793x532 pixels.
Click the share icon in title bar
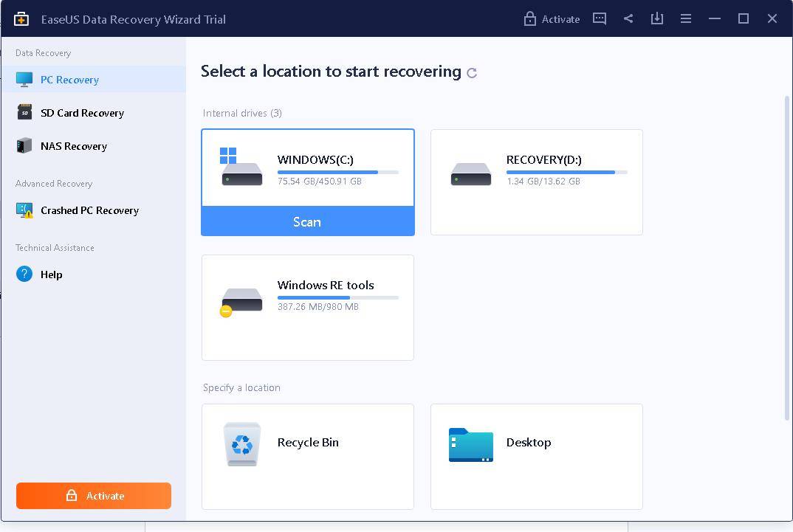tap(628, 18)
